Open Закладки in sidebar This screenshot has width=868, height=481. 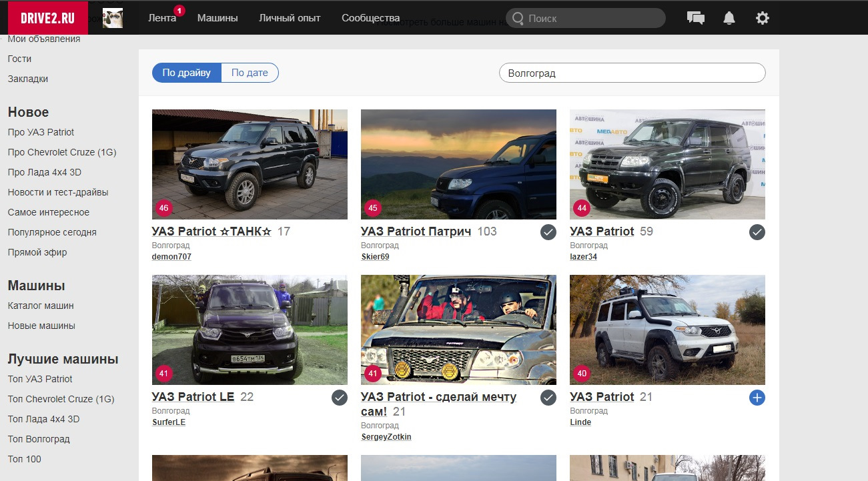(28, 79)
